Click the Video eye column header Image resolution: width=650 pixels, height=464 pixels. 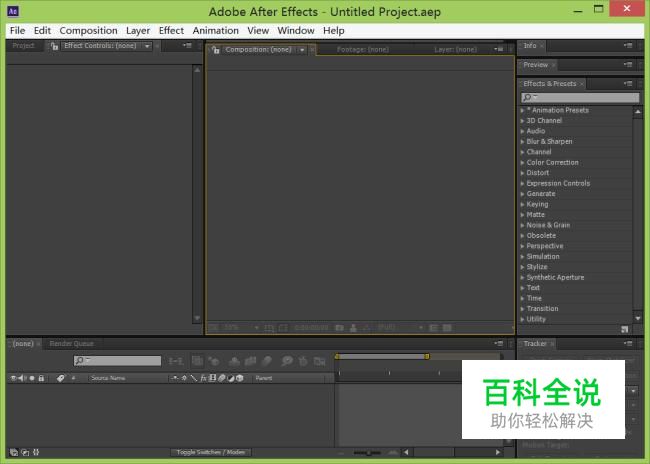click(13, 378)
